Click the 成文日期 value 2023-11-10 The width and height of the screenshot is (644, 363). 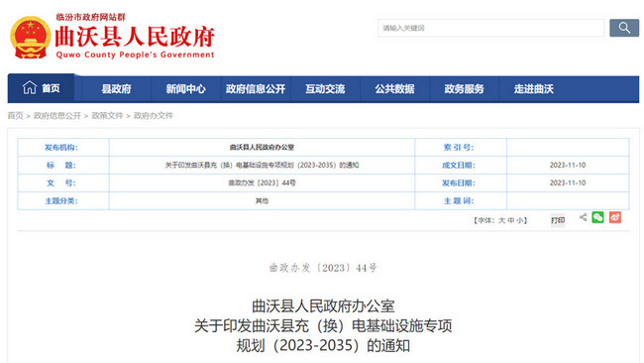pos(568,166)
